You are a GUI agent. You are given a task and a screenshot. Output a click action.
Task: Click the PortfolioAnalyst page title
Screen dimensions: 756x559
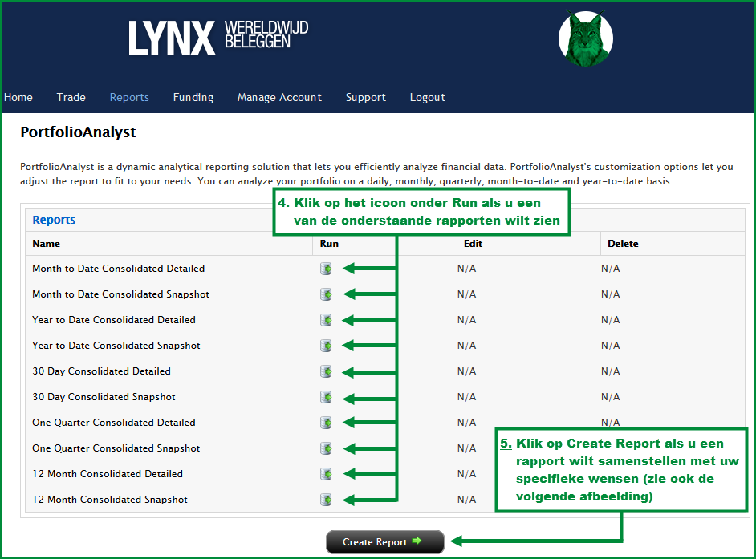(x=78, y=132)
